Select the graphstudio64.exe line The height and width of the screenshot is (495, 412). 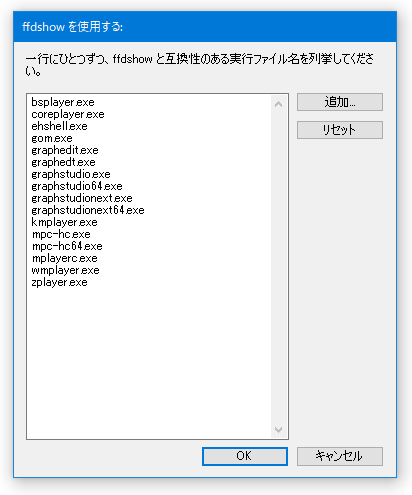(x=77, y=186)
